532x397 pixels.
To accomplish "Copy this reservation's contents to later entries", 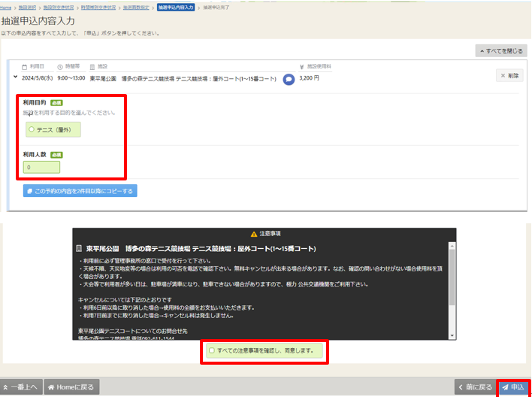I will (x=80, y=191).
